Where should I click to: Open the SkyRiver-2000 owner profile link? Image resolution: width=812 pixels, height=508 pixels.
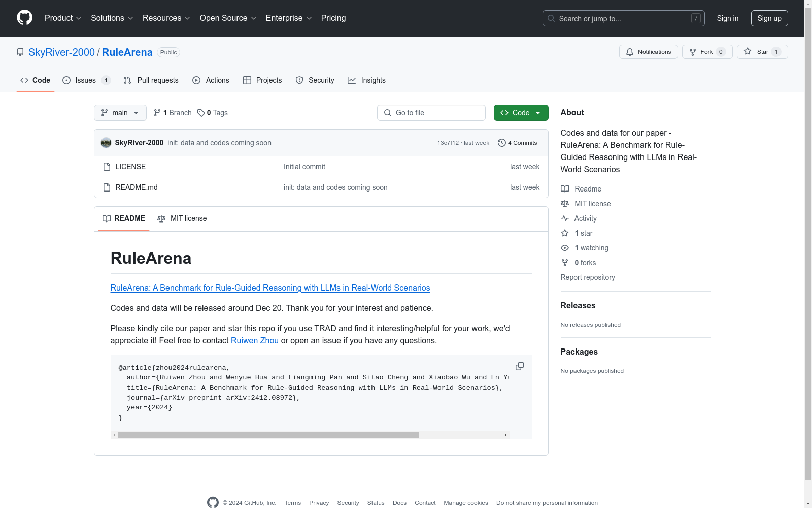[x=61, y=52]
